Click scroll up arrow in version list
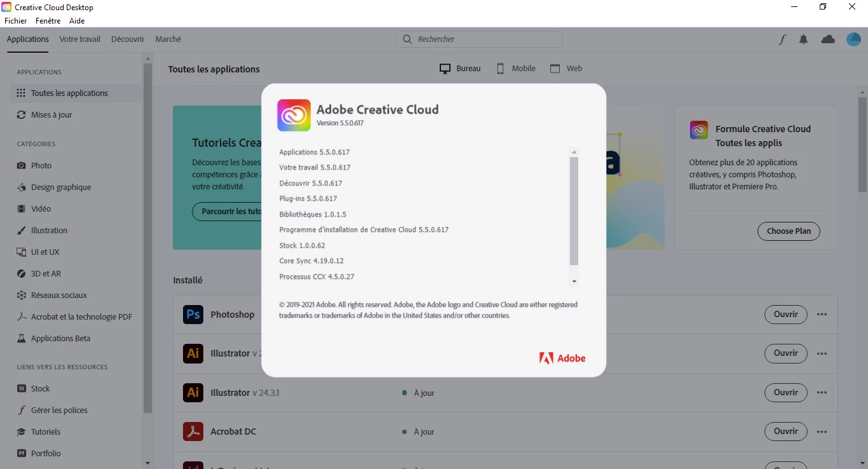 (x=574, y=153)
